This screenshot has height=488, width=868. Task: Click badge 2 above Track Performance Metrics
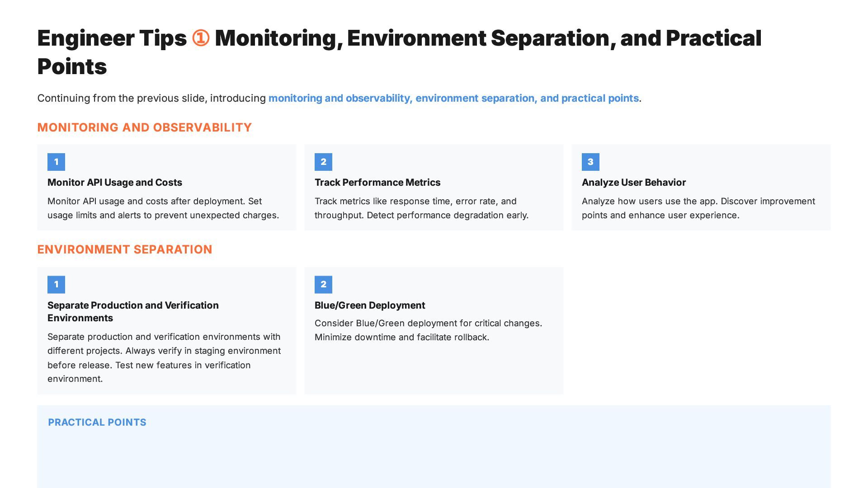[323, 162]
